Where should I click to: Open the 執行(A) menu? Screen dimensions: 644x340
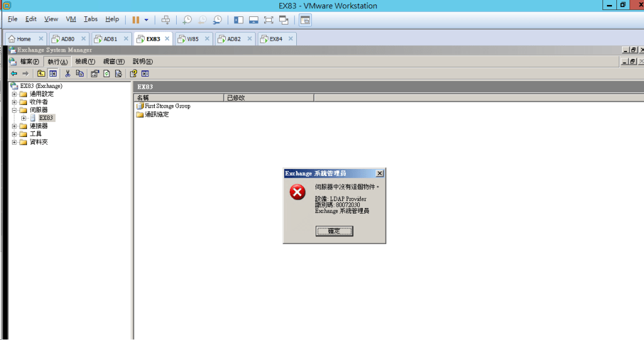point(57,62)
